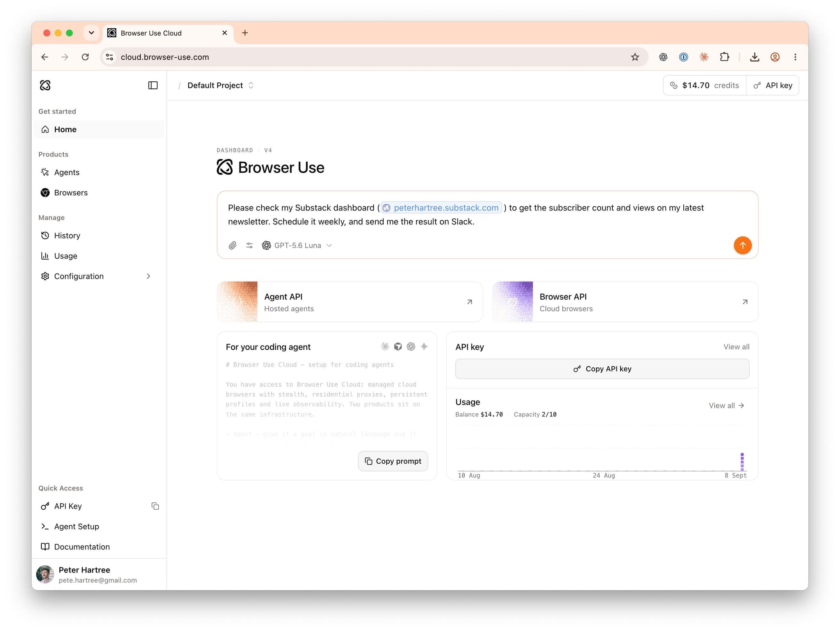Click the 1Password extension icon
840x632 pixels.
tap(683, 57)
